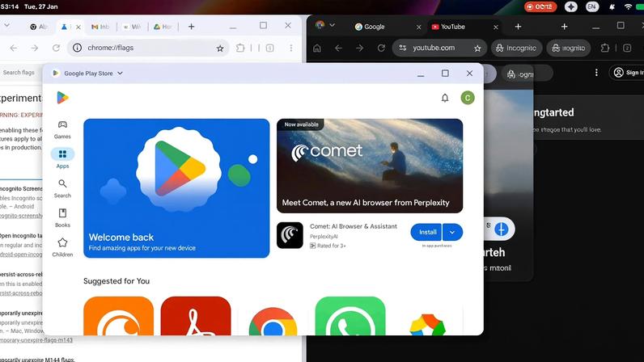644x362 pixels.
Task: Close the active flags tab
Action: click(x=78, y=27)
